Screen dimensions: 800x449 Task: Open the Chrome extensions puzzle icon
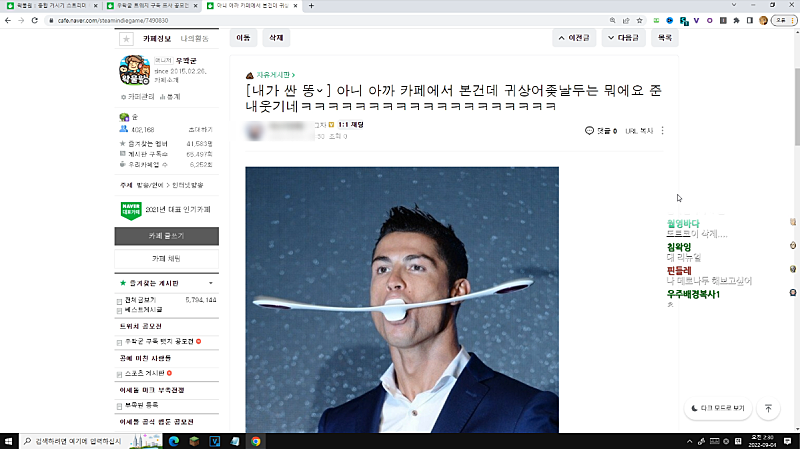point(736,20)
